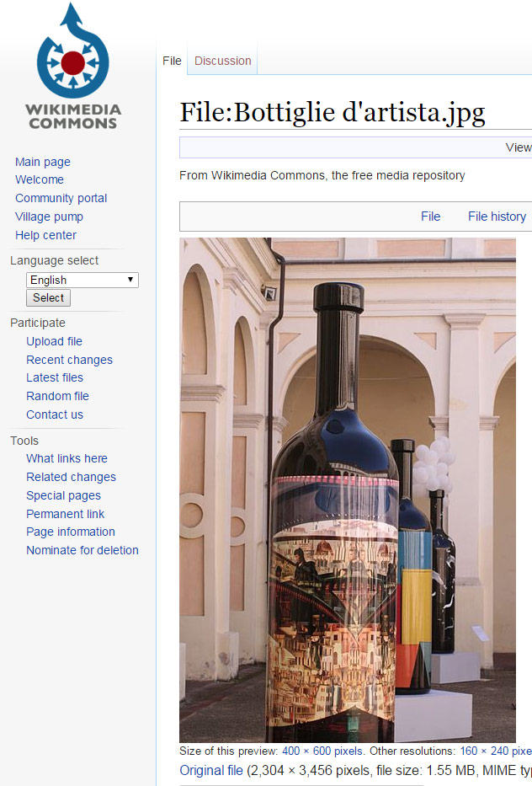Click the Language select heading
Image resolution: width=532 pixels, height=786 pixels.
click(x=54, y=260)
